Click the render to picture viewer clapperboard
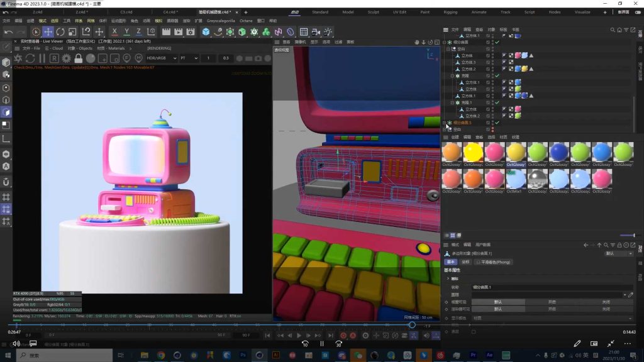644x362 pixels. (179, 31)
